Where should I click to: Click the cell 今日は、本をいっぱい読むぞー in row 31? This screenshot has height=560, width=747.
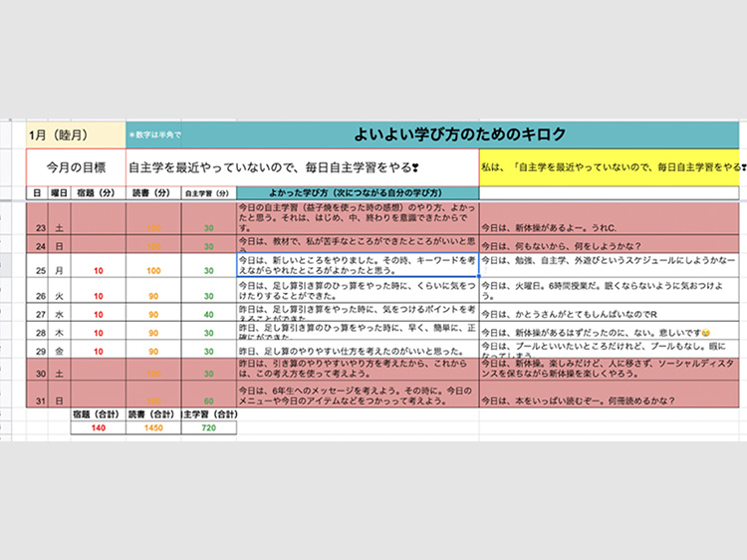pyautogui.click(x=610, y=395)
